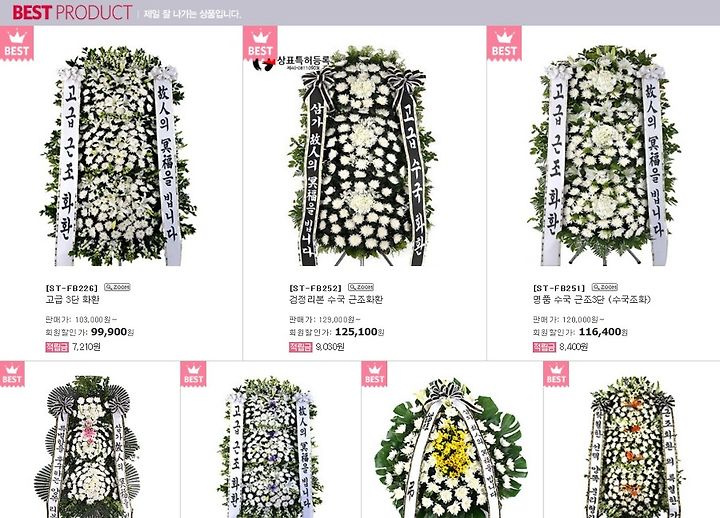Screen dimensions: 720x518
Task: Click the zoom icon beside ST-FB226
Action: coord(117,287)
